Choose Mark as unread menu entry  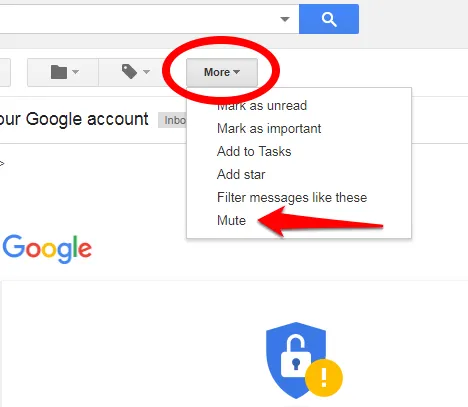pyautogui.click(x=262, y=106)
